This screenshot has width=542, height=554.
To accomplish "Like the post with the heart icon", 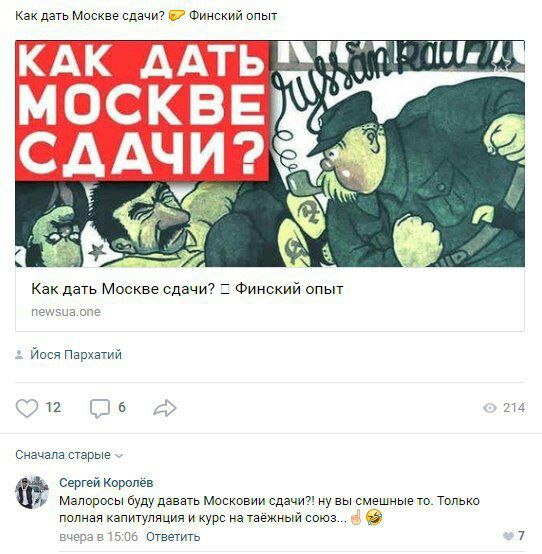I will (27, 408).
